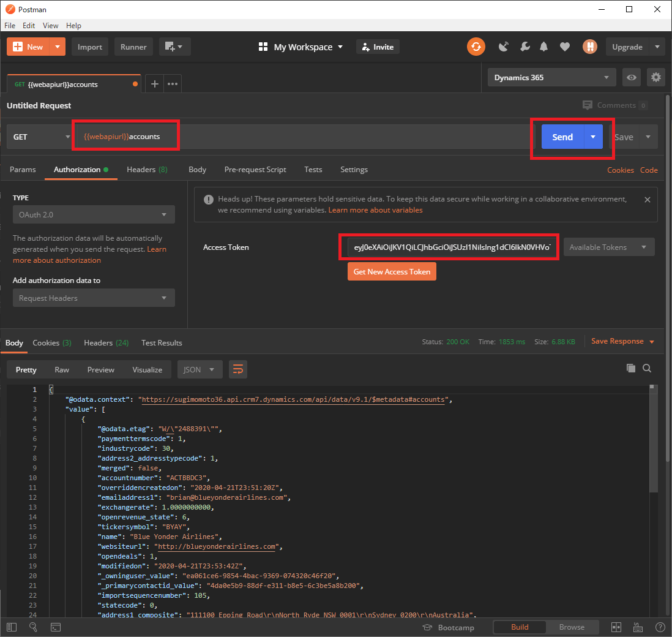Switch to the Headers request tab
This screenshot has height=637, width=672.
(146, 170)
